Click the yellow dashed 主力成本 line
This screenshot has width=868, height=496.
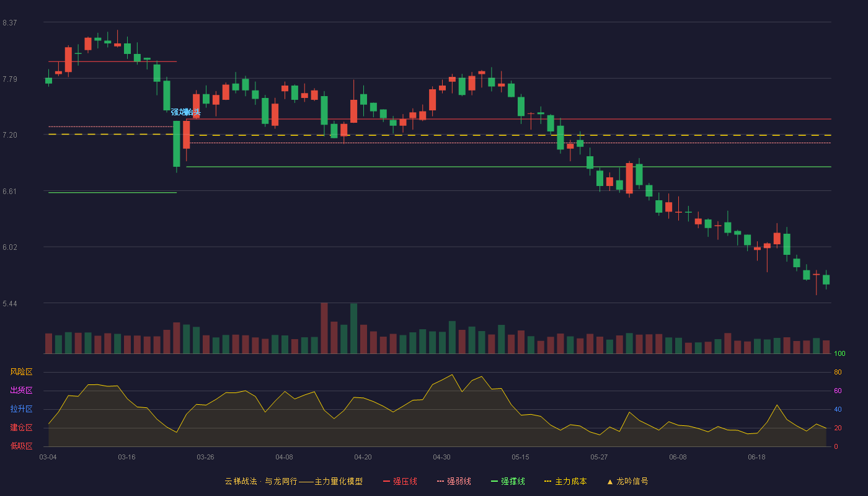click(440, 135)
